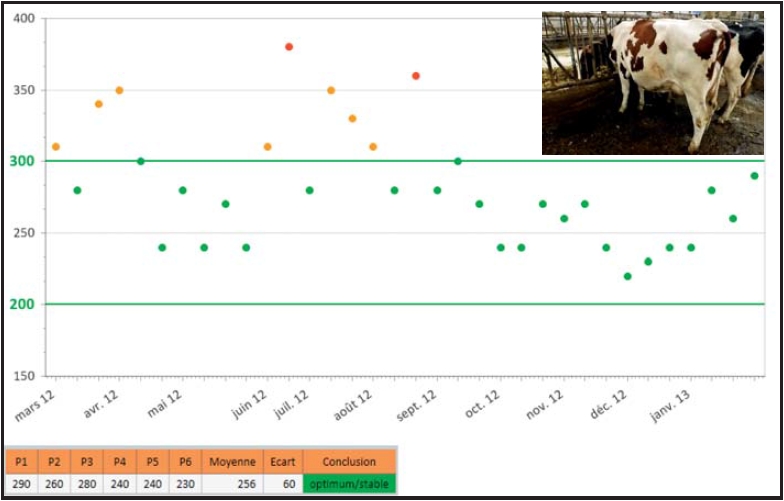Click the août 12 month label
Image resolution: width=784 pixels, height=501 pixels.
[x=353, y=406]
